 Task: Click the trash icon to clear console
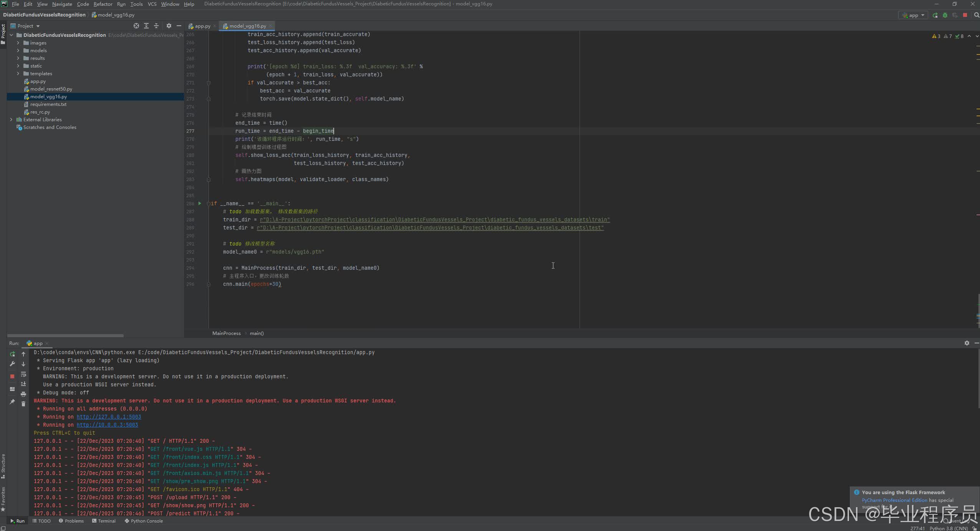click(23, 404)
